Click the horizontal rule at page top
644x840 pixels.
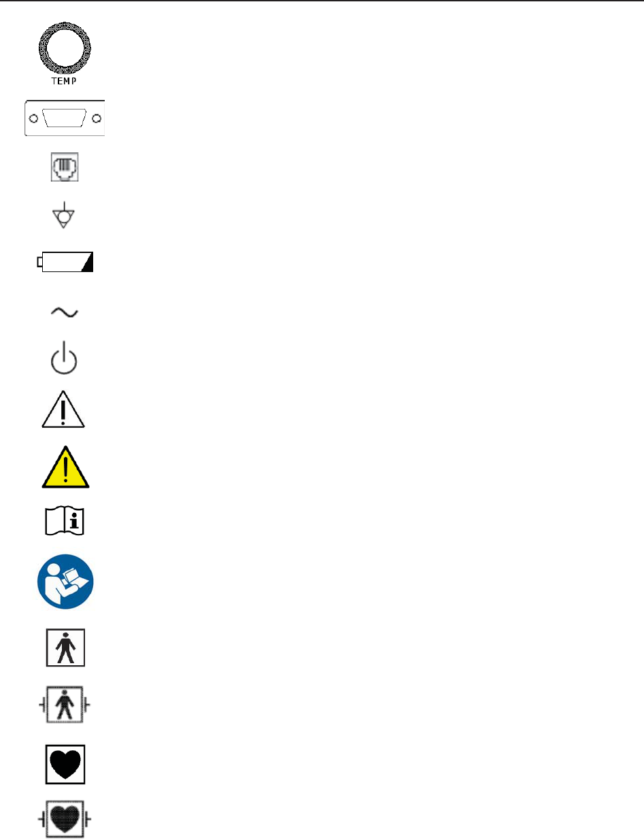pyautogui.click(x=322, y=1)
